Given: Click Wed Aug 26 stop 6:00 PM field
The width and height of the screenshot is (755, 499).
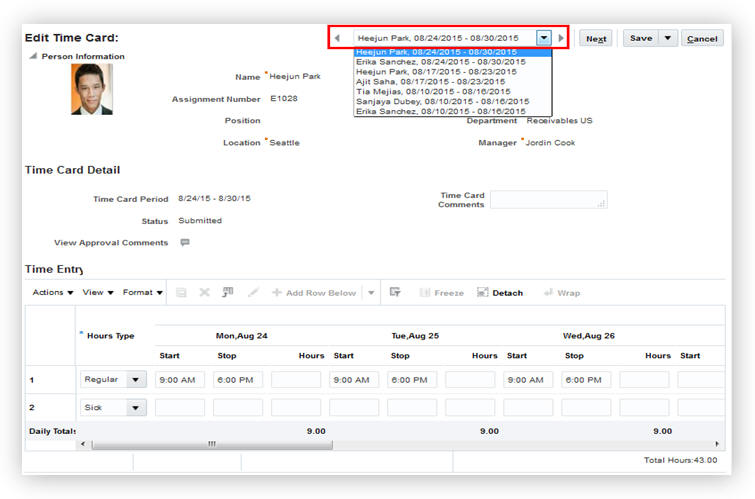Looking at the screenshot, I should point(586,380).
